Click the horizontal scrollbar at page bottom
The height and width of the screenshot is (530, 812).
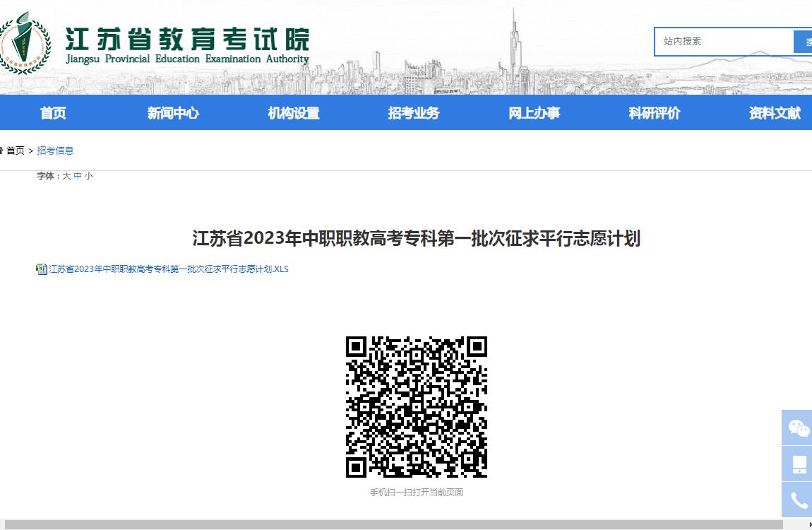pos(393,525)
